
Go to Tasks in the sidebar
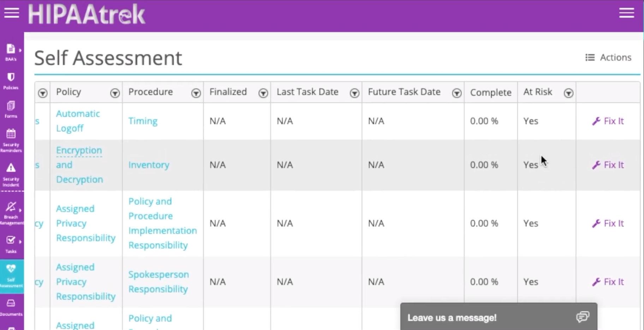11,244
